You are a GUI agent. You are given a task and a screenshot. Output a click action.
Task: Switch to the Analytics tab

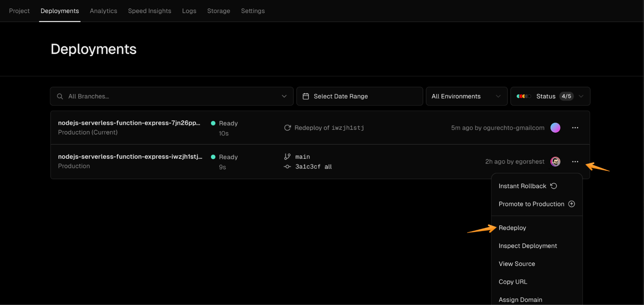(x=103, y=11)
